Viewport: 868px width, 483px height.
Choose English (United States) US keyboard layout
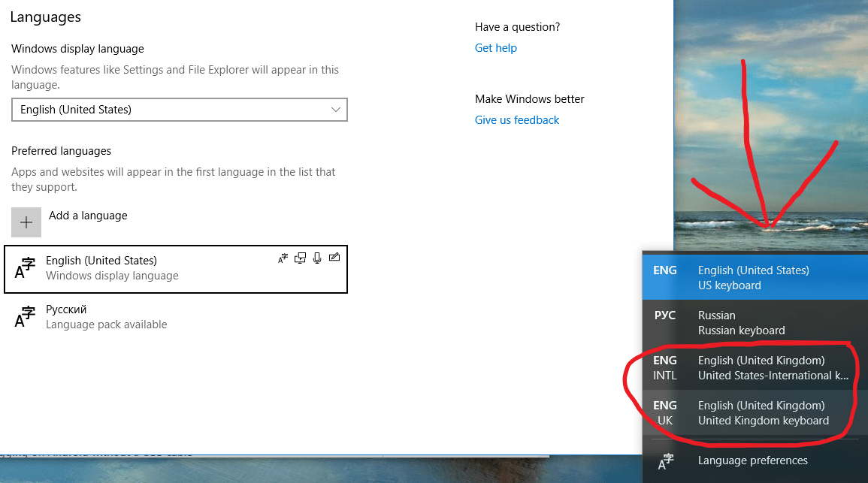(752, 277)
